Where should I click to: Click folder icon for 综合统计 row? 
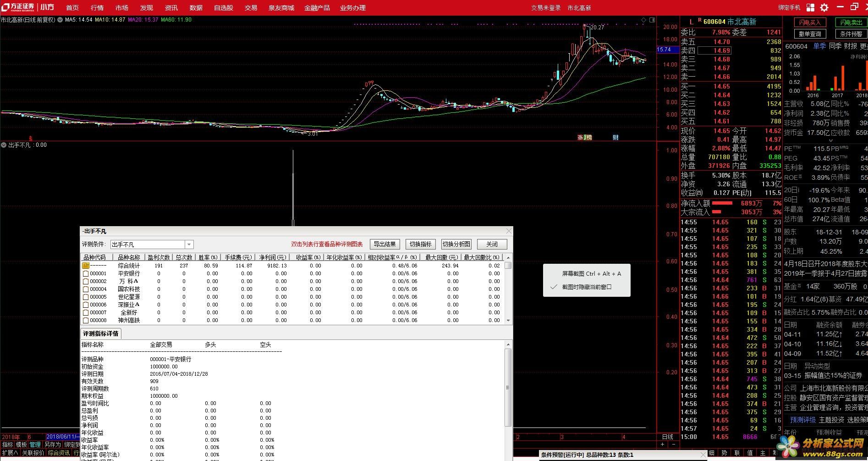pos(86,266)
